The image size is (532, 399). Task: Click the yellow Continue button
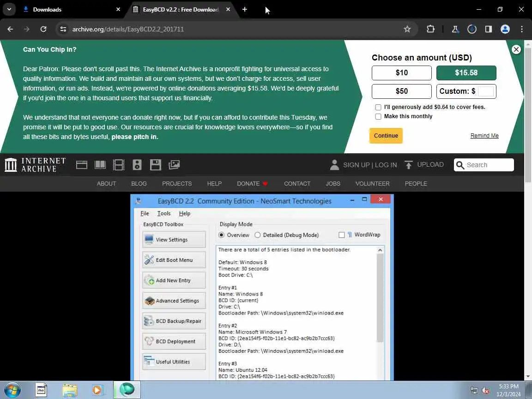click(x=386, y=136)
